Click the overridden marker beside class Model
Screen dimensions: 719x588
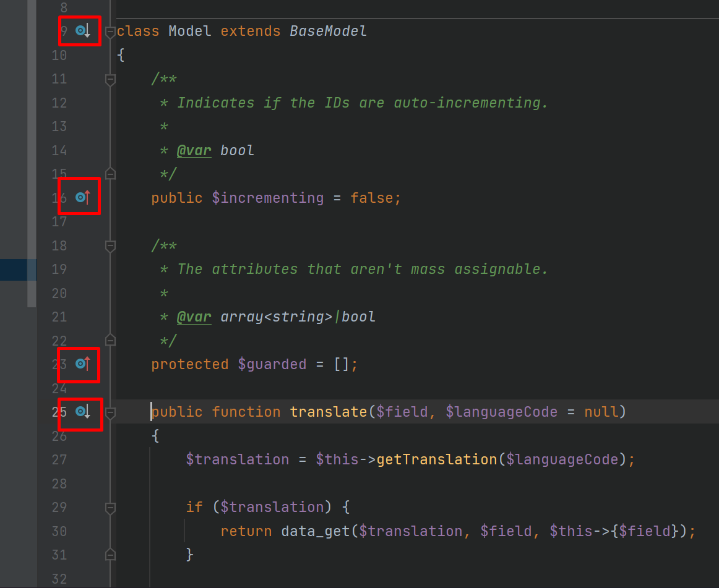(79, 30)
